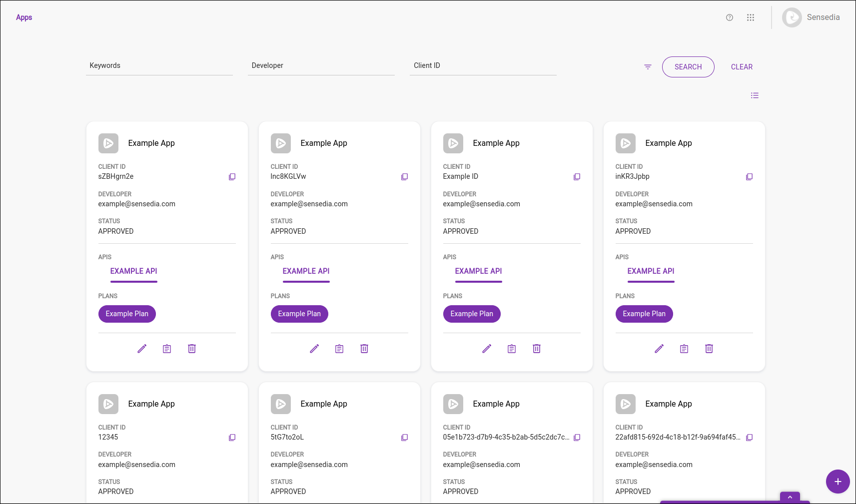Image resolution: width=856 pixels, height=504 pixels.
Task: Copy the client ID sZBHgrn2e
Action: click(232, 177)
